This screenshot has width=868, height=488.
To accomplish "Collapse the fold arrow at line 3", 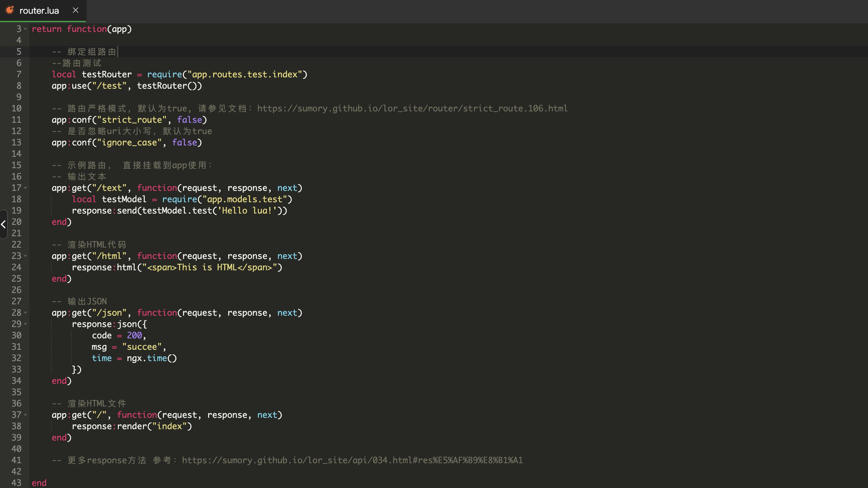I will tap(26, 29).
